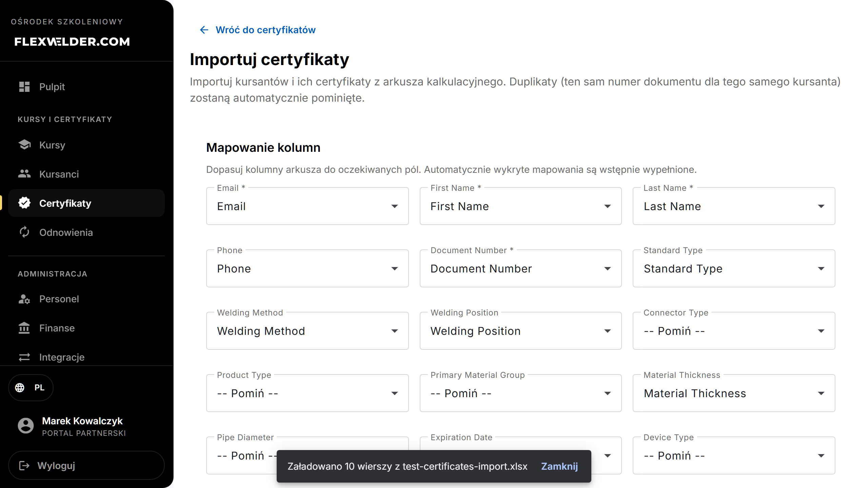Open the Material Thickness dropdown
Screen dimensions: 868x488
(734, 393)
